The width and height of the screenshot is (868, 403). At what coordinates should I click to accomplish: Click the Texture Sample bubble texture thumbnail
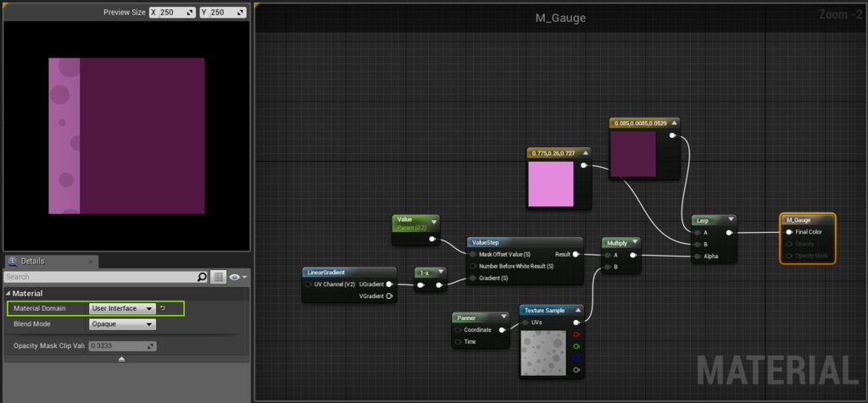[543, 352]
